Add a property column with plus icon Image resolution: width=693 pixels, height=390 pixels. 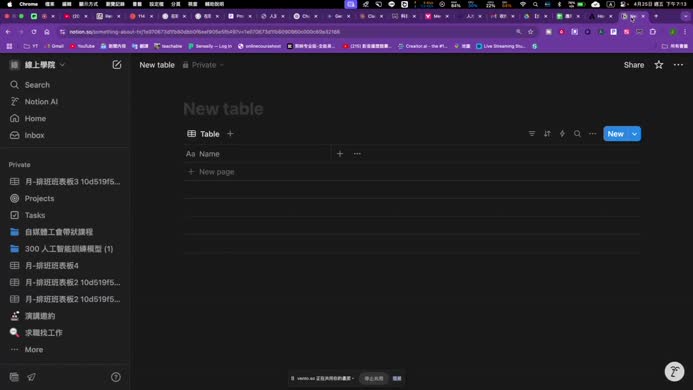point(340,154)
